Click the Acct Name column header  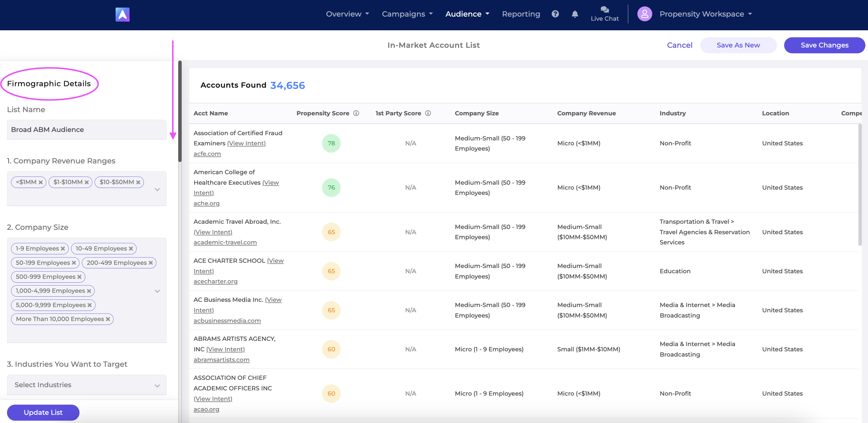[211, 114]
